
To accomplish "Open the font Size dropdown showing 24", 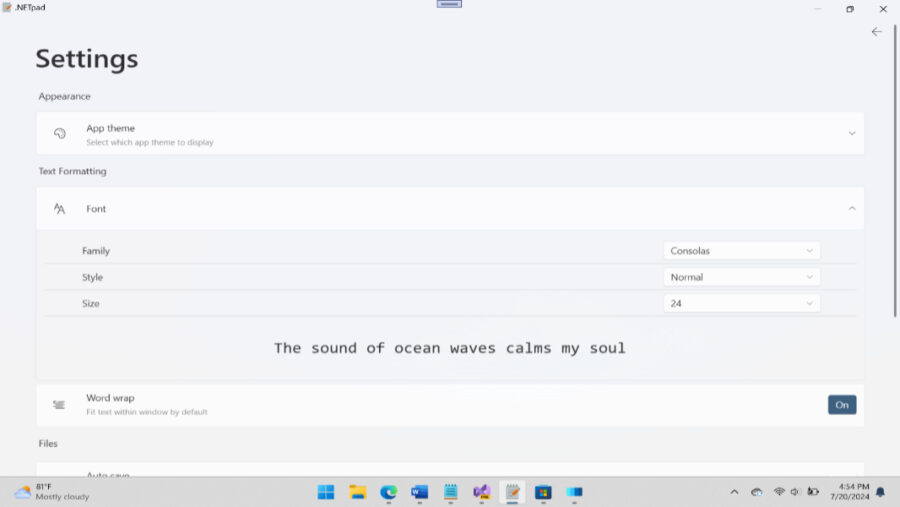I will point(741,303).
